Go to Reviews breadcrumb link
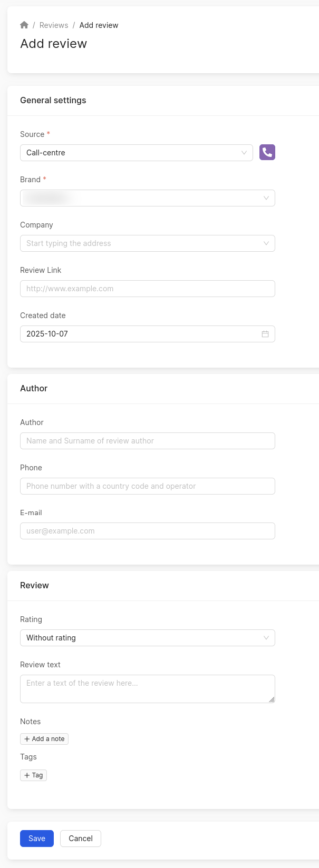The width and height of the screenshot is (319, 868). pyautogui.click(x=54, y=25)
